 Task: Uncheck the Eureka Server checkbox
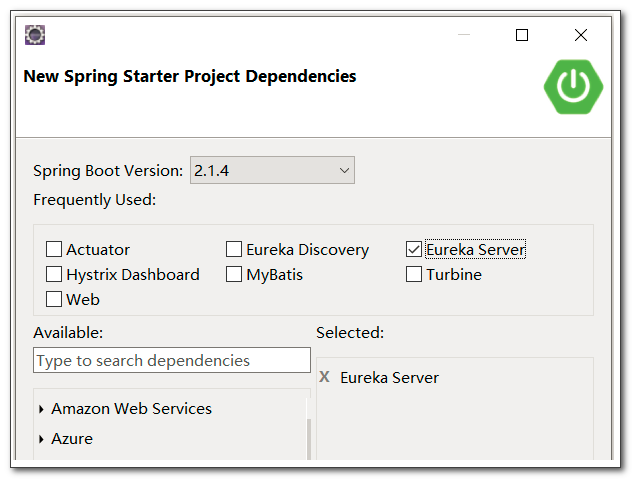414,250
